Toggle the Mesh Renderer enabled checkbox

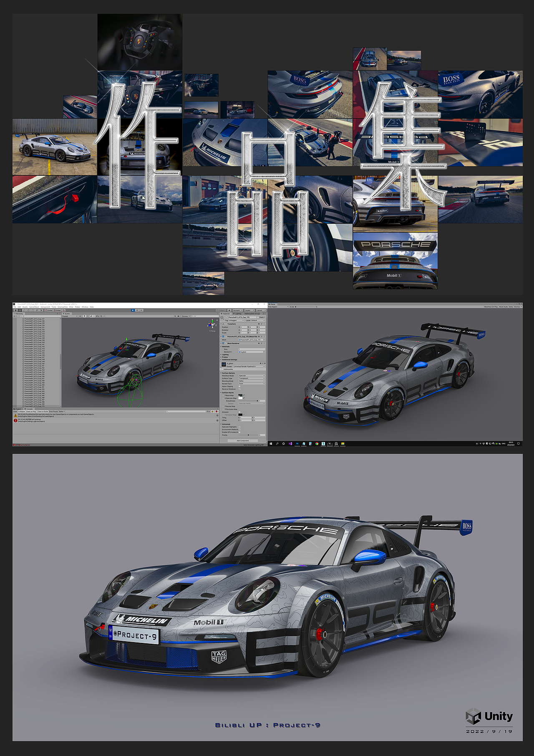tap(226, 343)
